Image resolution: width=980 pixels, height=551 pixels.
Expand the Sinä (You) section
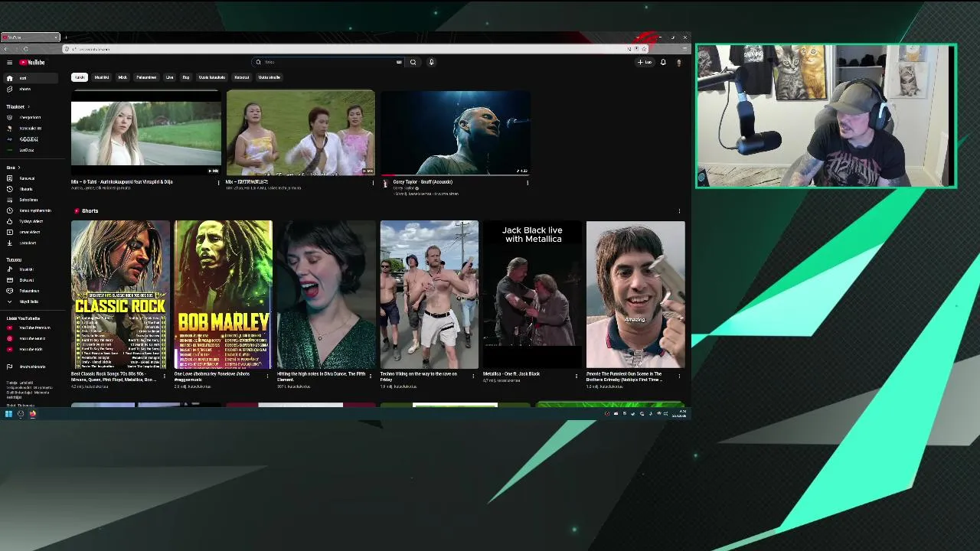pyautogui.click(x=13, y=168)
